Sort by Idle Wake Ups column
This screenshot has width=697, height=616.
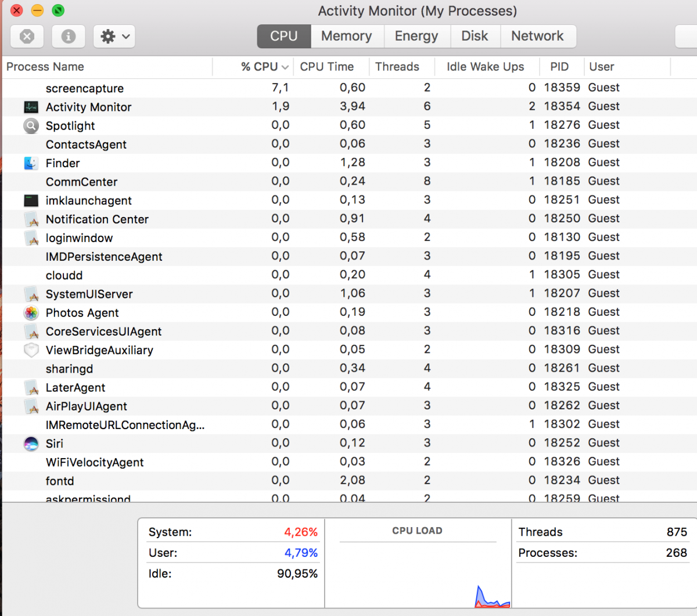pos(486,67)
